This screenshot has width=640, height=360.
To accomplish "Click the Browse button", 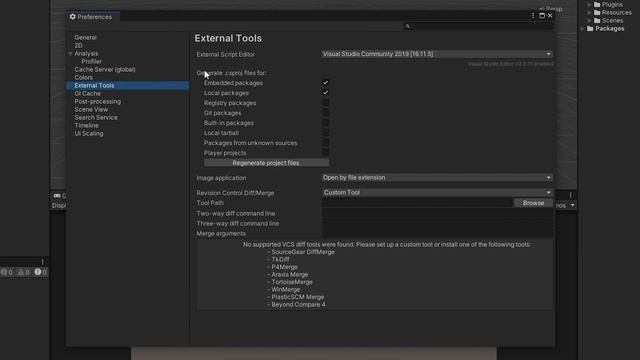I will click(x=533, y=203).
